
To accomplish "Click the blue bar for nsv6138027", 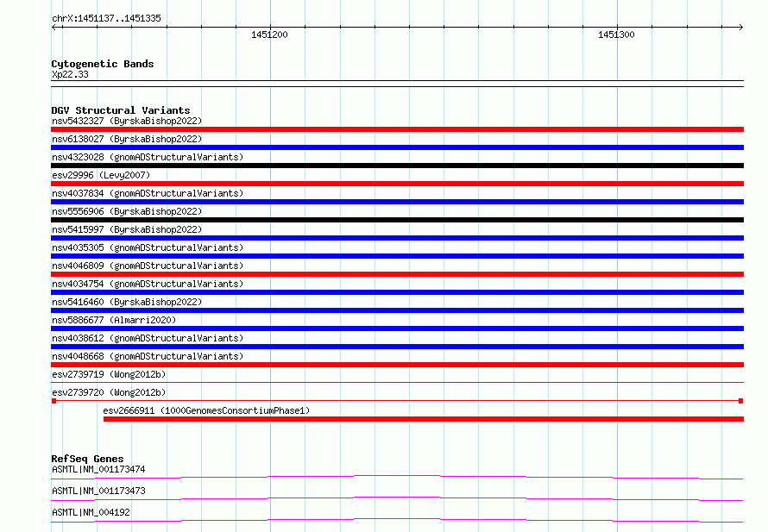I will coord(397,147).
